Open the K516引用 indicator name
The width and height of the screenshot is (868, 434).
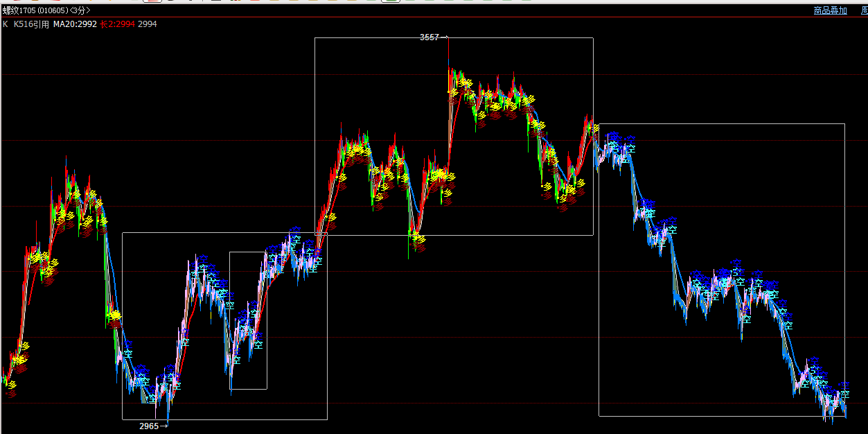[31, 24]
